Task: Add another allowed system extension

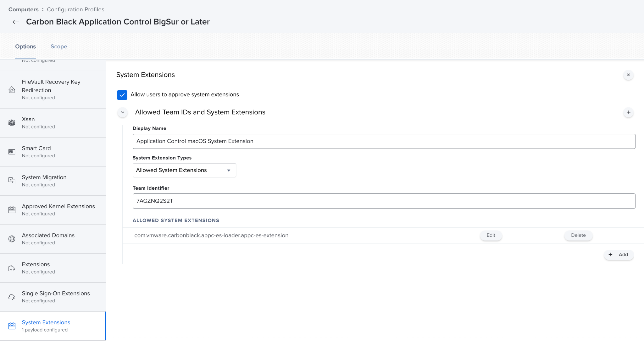Action: click(x=619, y=255)
